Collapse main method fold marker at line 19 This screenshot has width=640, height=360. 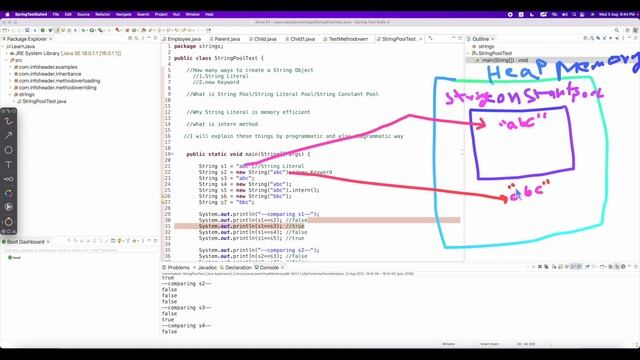coord(173,154)
